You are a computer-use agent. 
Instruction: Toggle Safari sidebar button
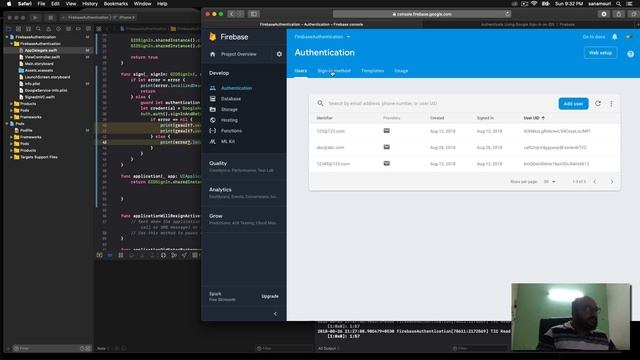254,14
